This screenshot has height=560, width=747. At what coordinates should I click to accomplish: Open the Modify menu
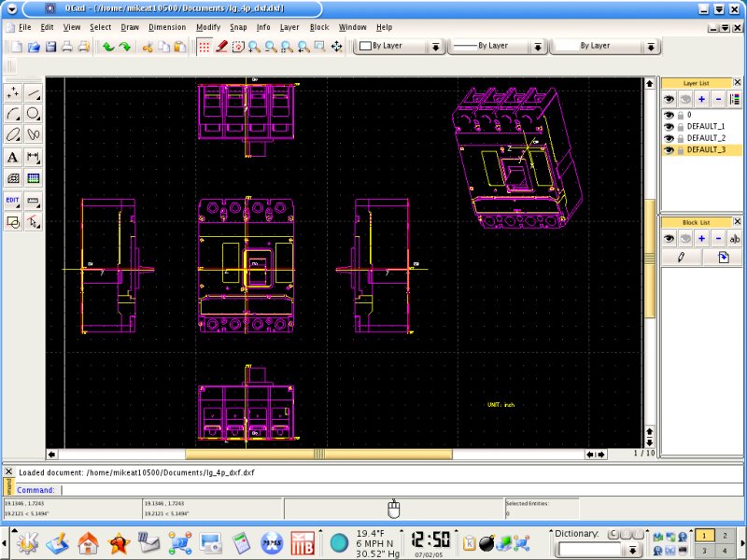pyautogui.click(x=208, y=27)
